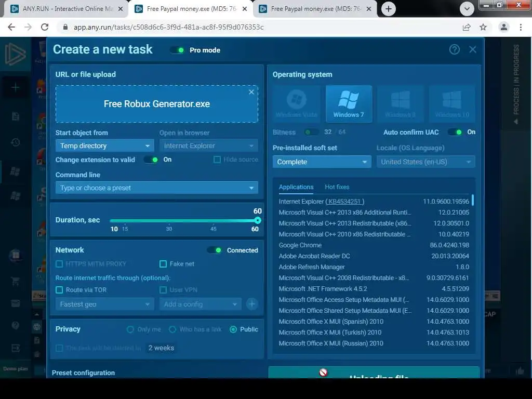This screenshot has height=399, width=532.
Task: Click the ANY.RUN logo in the sidebar
Action: pos(15,54)
